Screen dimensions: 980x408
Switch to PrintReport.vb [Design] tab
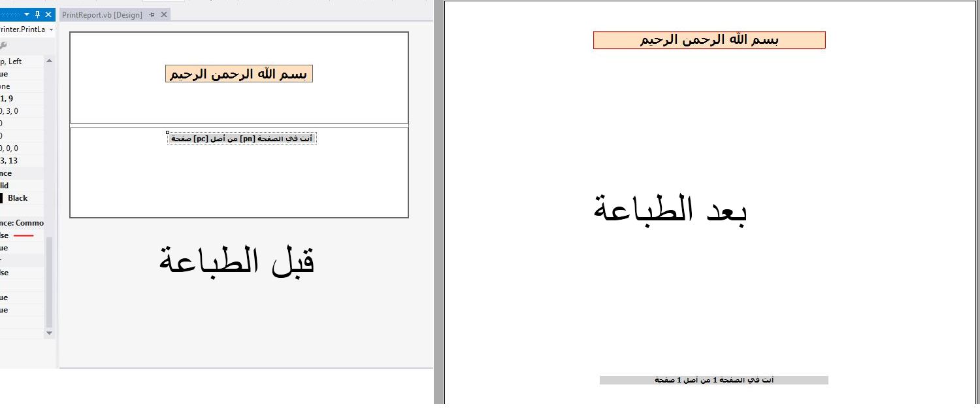(x=102, y=14)
